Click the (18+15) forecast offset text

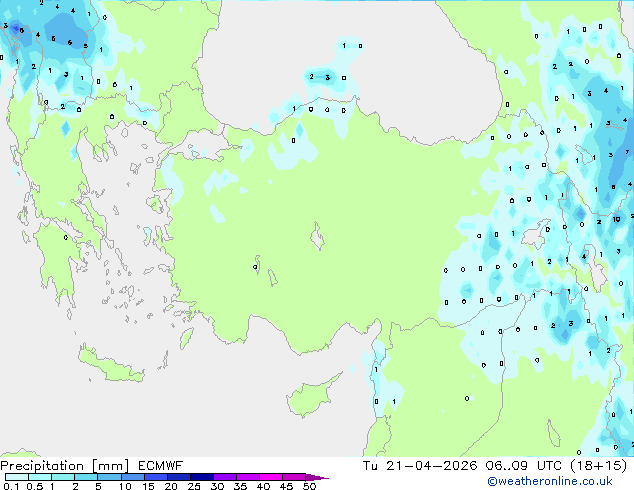tap(598, 466)
